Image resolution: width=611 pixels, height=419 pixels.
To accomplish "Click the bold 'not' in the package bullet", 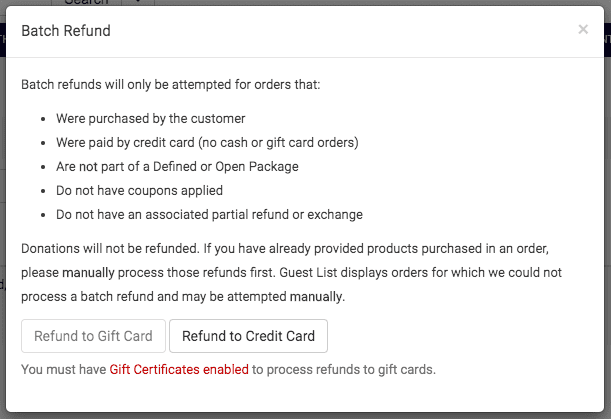I will click(92, 166).
